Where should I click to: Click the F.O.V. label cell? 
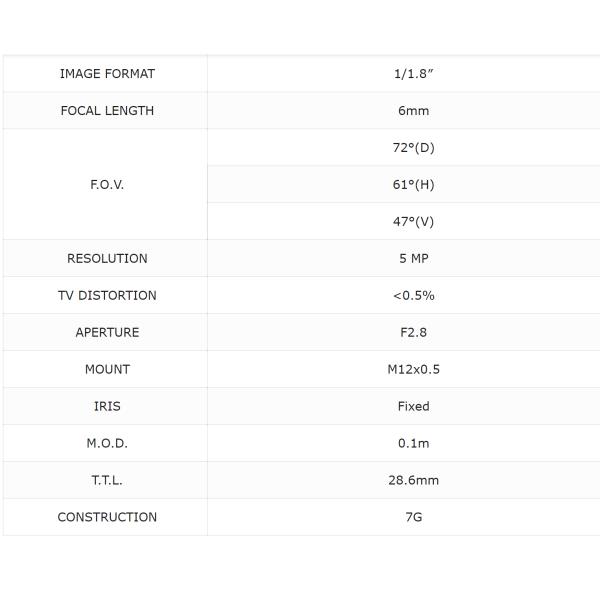pyautogui.click(x=107, y=185)
